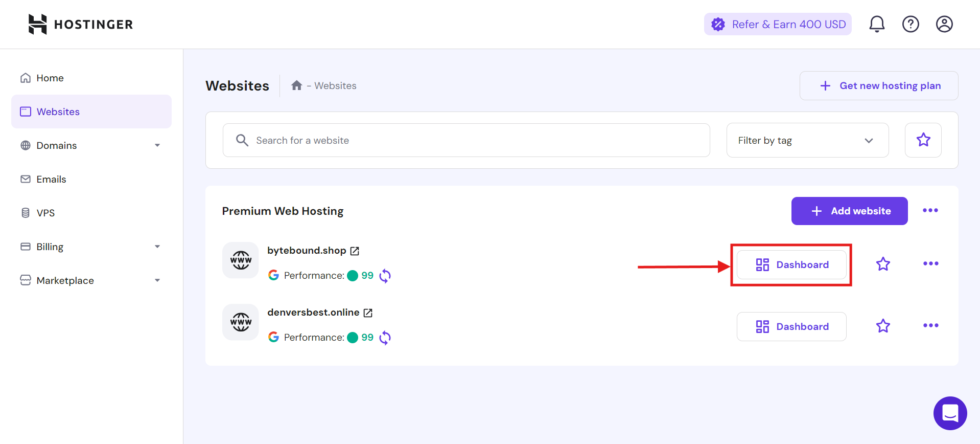The image size is (980, 444).
Task: Open Marketplace sidebar item
Action: (91, 280)
